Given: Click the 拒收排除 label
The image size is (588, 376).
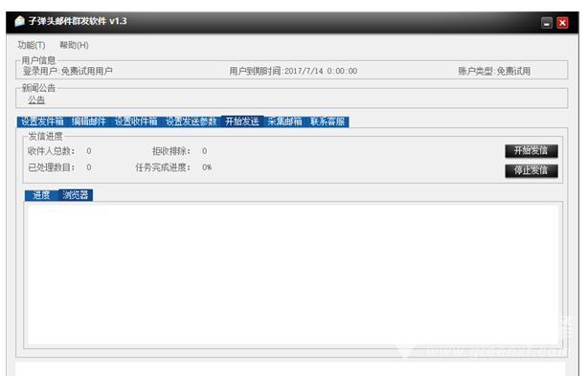Looking at the screenshot, I should click(x=171, y=151).
